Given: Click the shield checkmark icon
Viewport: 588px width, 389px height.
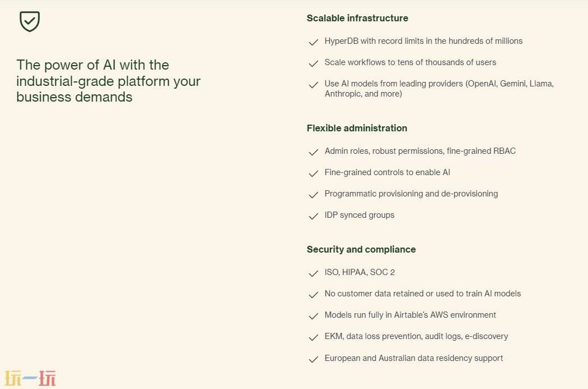Looking at the screenshot, I should (x=30, y=21).
